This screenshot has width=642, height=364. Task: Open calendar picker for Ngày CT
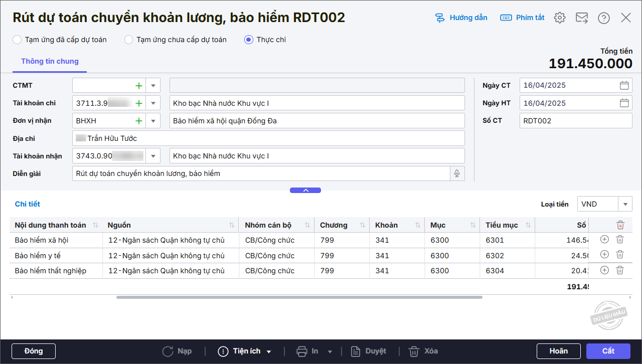click(x=624, y=85)
